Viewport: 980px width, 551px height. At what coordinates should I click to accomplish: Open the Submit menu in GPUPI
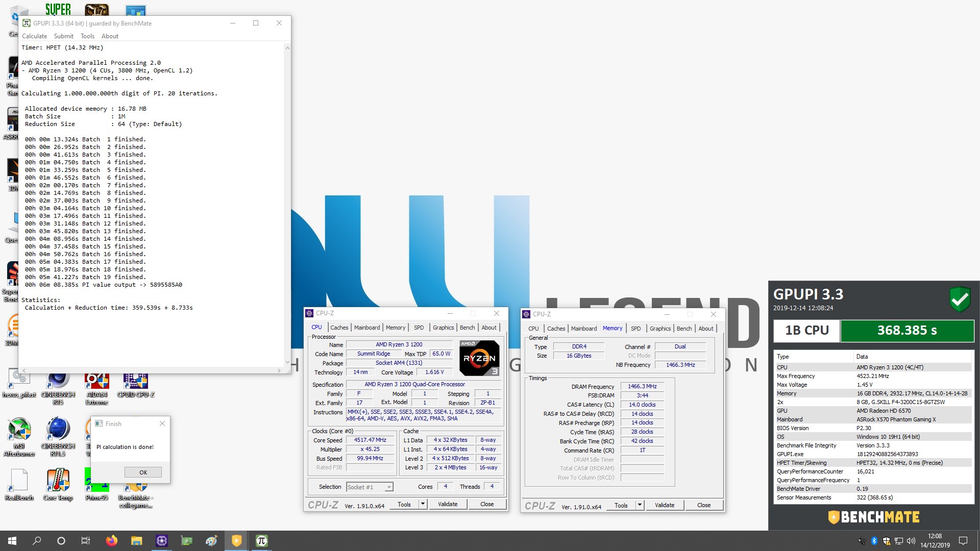64,36
